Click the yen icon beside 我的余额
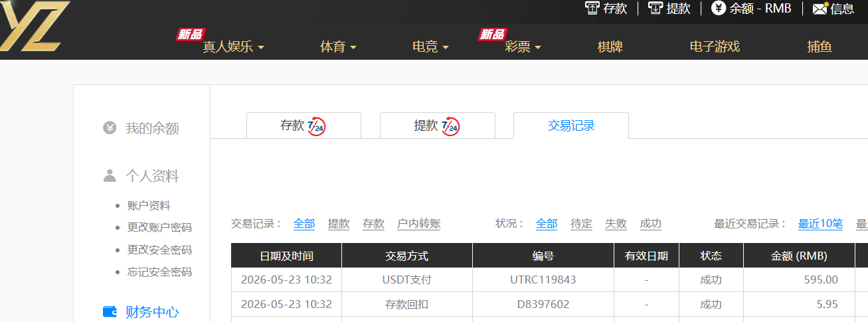Viewport: 868px width, 322px height. [110, 127]
